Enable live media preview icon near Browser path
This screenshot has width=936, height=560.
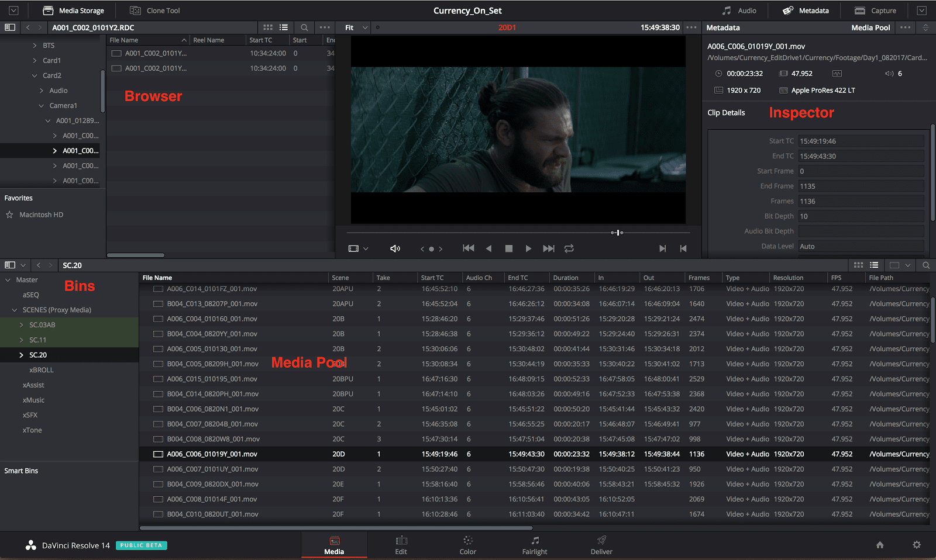coord(379,27)
